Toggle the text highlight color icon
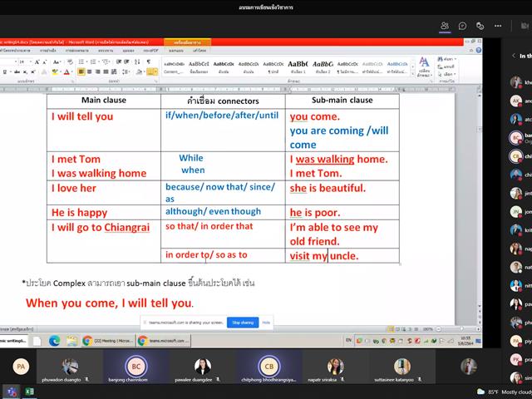The height and width of the screenshot is (399, 532). click(55, 72)
